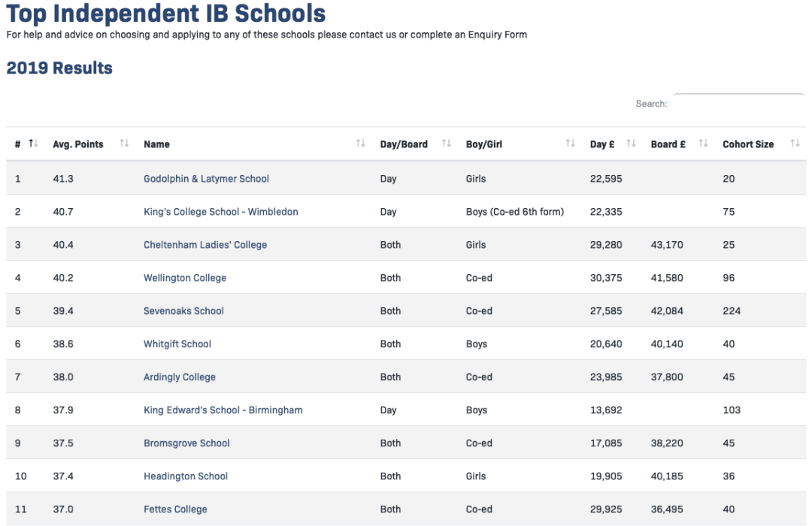
Task: Open King Edward's School - Birmingham link
Action: [x=223, y=410]
